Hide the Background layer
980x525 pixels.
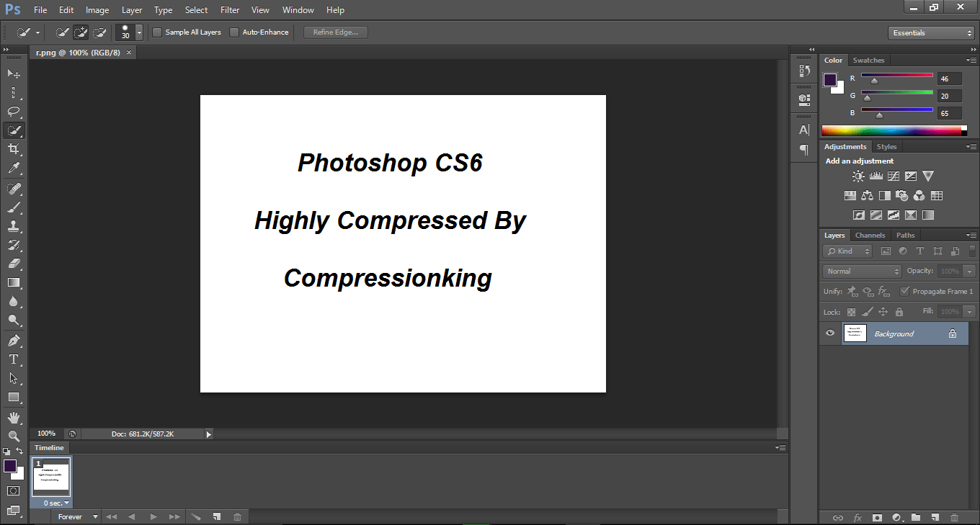tap(829, 333)
